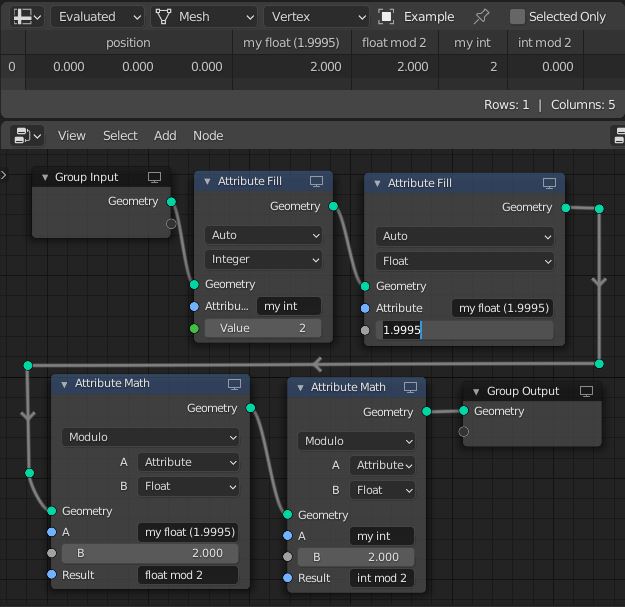The image size is (625, 607).
Task: Click 'my int' column header
Action: point(472,43)
